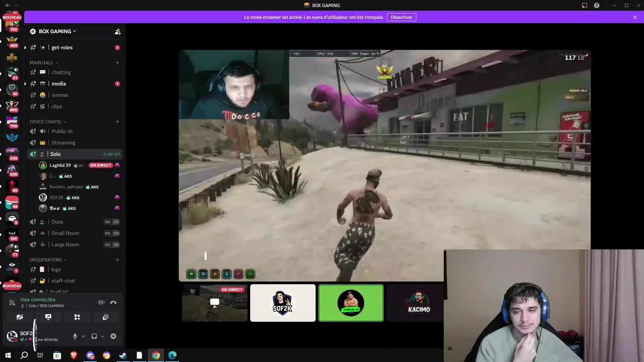The width and height of the screenshot is (644, 362).
Task: Select the EN DIRECT stream thumbnail tile
Action: (x=215, y=303)
